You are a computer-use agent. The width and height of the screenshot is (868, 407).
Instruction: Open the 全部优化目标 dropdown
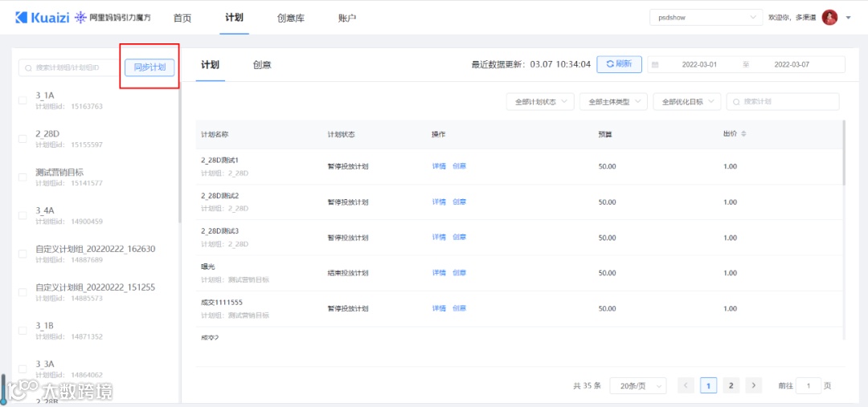687,102
